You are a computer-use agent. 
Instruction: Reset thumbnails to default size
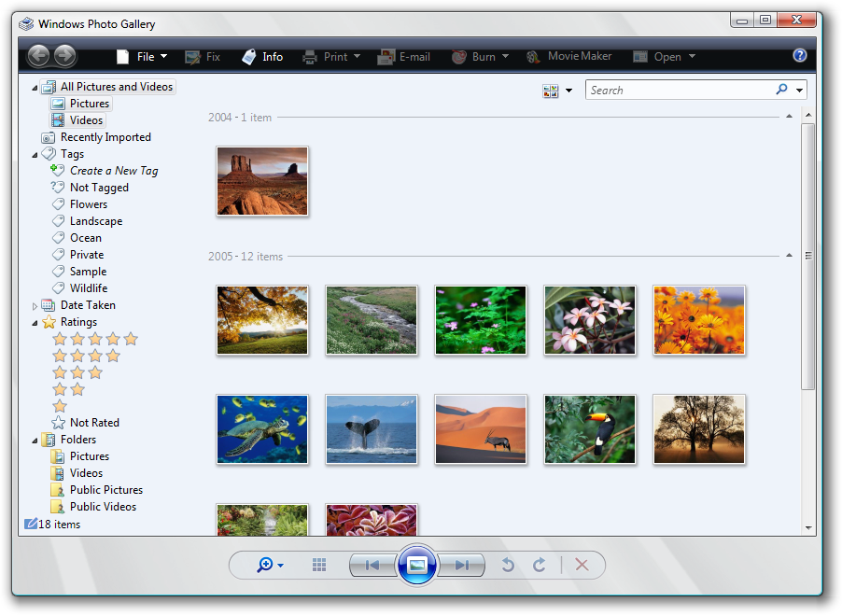(319, 565)
